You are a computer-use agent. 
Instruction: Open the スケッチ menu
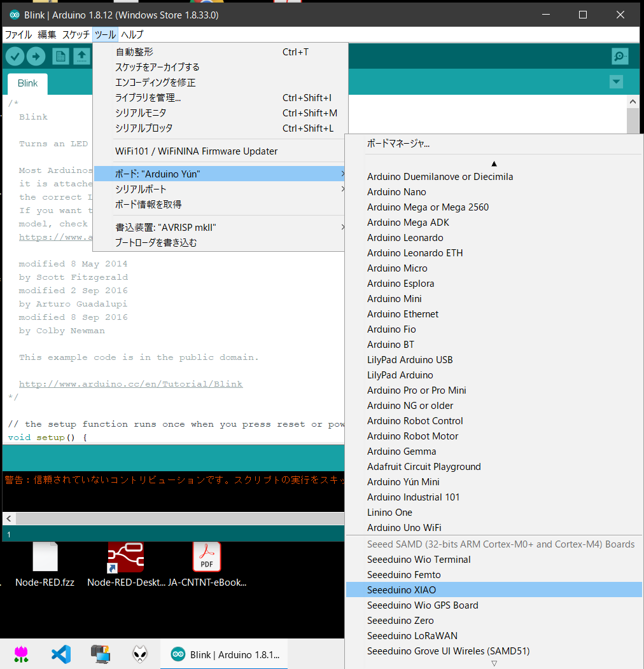[x=76, y=34]
